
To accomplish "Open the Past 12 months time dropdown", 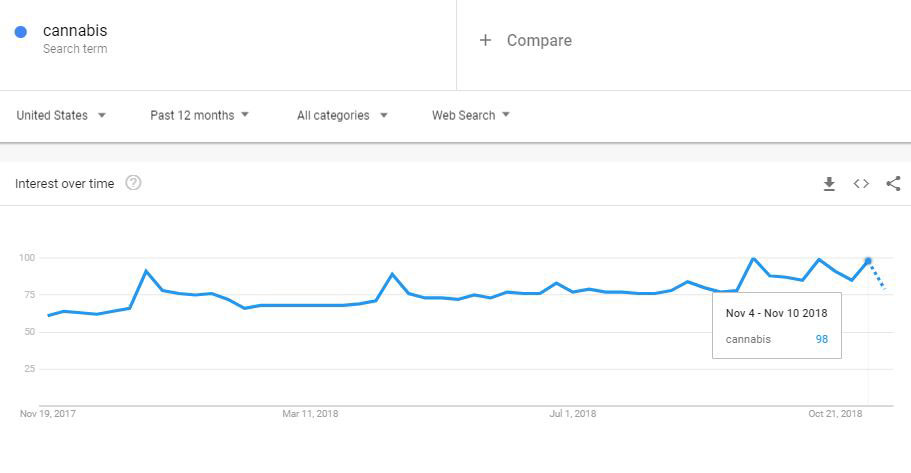I will (199, 115).
